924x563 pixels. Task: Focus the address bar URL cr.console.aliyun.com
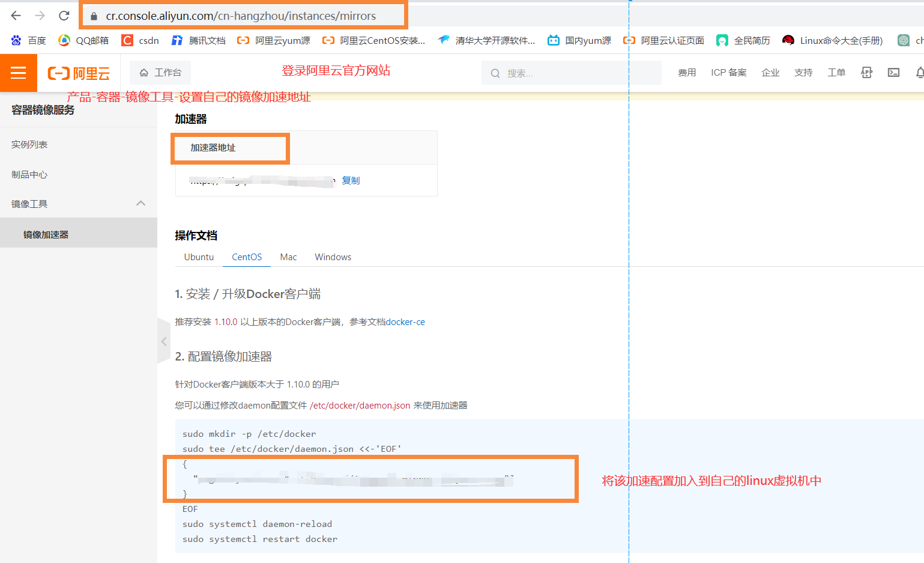click(x=241, y=16)
